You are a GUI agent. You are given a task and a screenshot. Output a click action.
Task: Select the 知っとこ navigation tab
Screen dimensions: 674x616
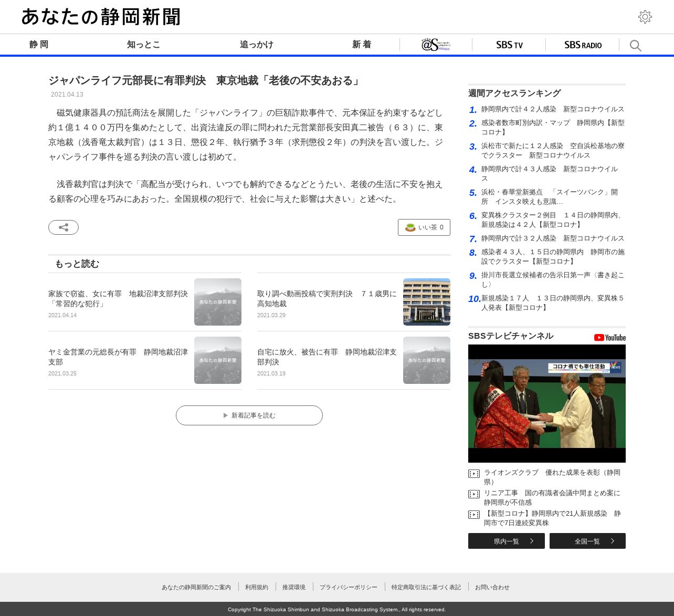click(143, 45)
